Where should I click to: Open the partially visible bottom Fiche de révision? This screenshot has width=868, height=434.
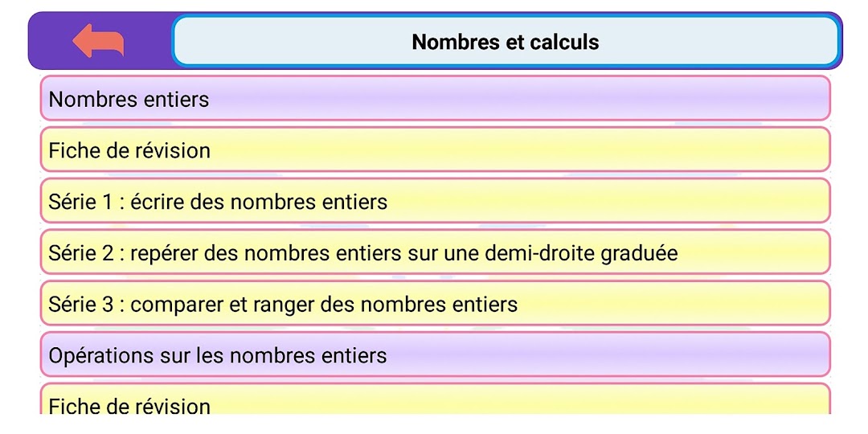tap(435, 399)
